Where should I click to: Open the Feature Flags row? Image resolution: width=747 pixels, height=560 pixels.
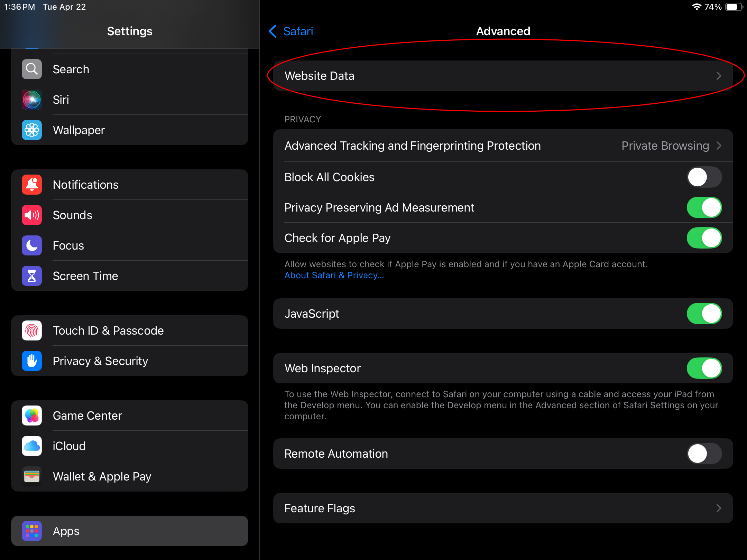click(503, 508)
